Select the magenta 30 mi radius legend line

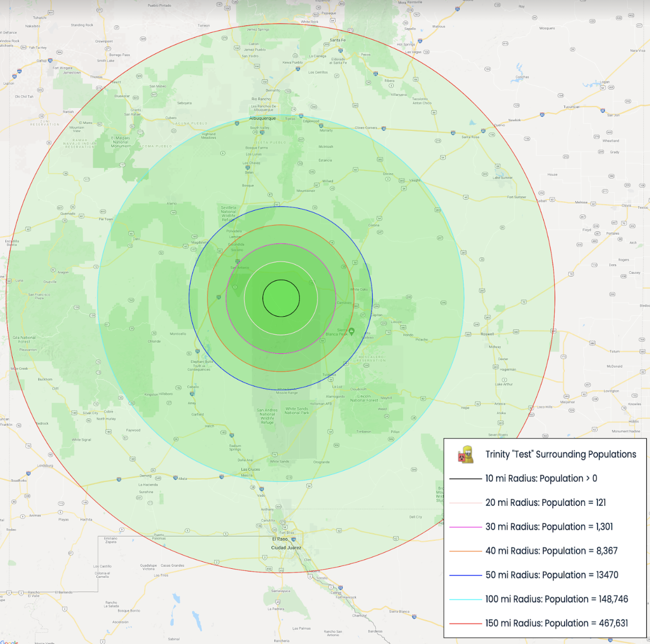tap(465, 527)
